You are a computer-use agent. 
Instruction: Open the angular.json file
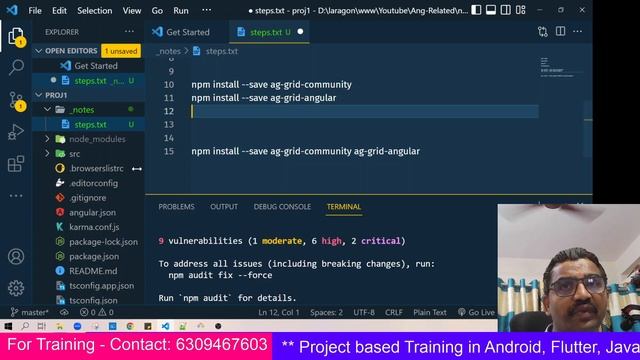pyautogui.click(x=88, y=213)
